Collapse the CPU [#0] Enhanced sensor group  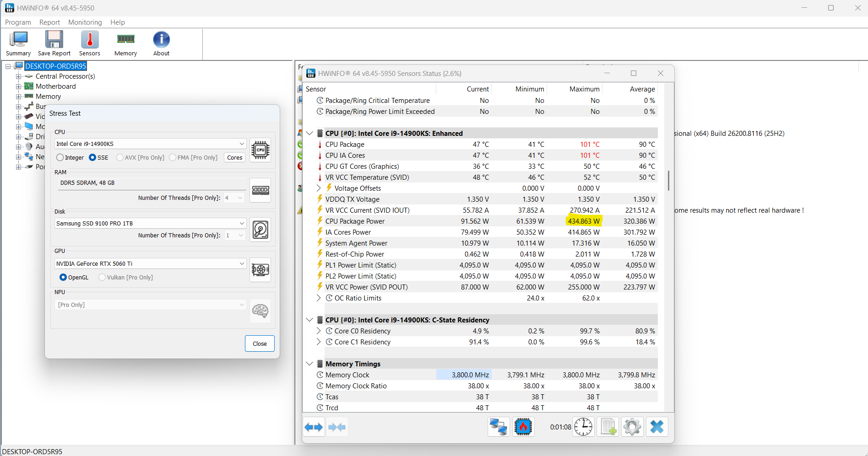point(309,133)
